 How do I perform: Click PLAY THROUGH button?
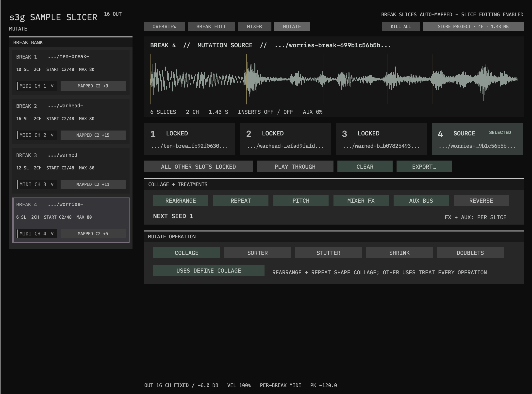coord(295,167)
